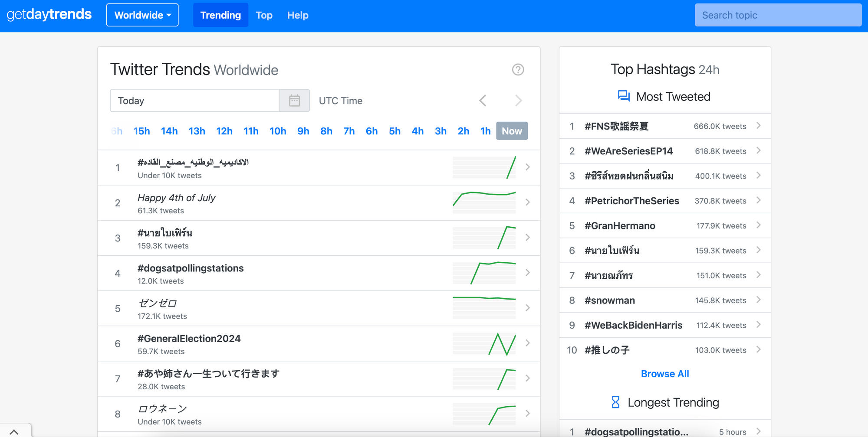Click the right arrow next to the date

518,100
